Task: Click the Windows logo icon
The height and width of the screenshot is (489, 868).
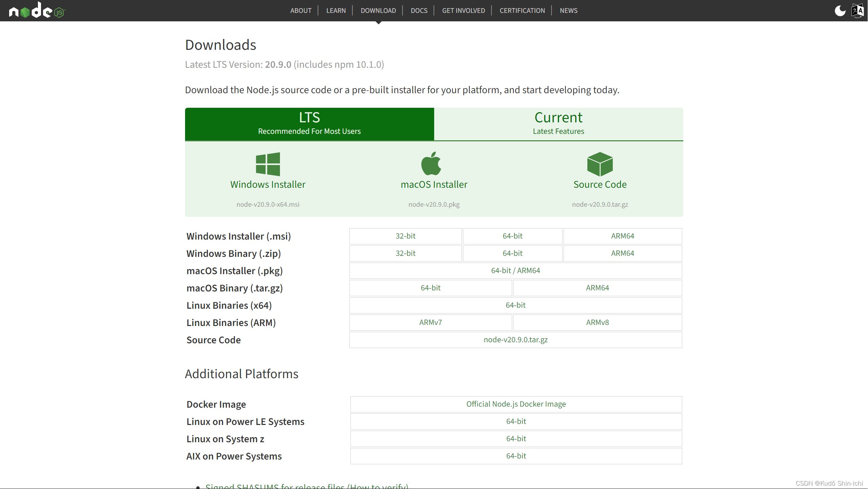Action: tap(268, 164)
